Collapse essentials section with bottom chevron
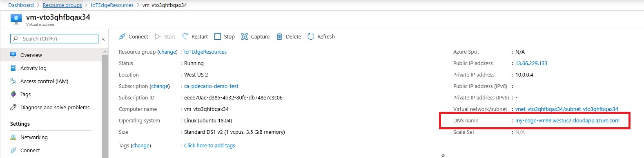 pos(443,156)
